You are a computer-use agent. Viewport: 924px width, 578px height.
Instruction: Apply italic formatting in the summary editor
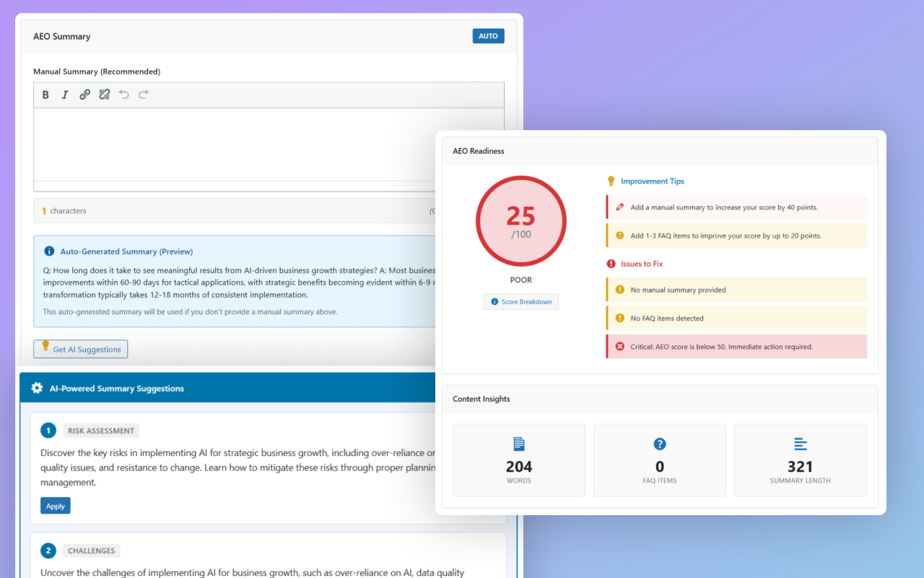[65, 94]
